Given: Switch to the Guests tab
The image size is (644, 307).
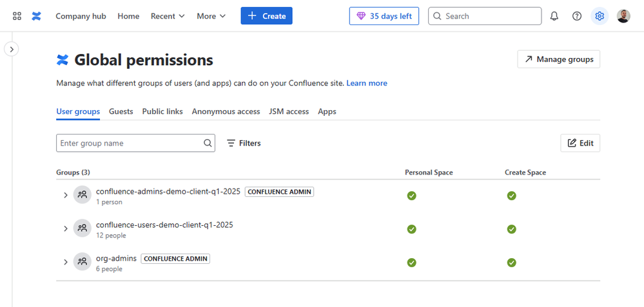Looking at the screenshot, I should click(x=121, y=111).
